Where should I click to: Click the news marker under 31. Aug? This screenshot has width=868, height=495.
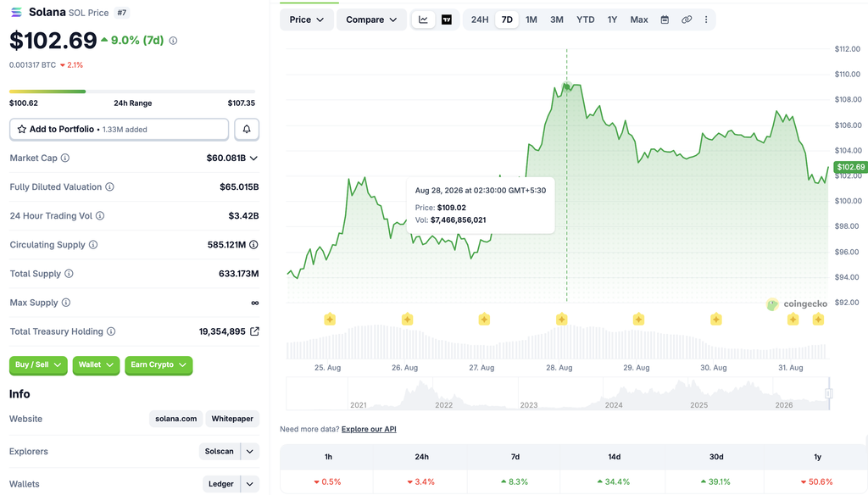[x=793, y=319]
